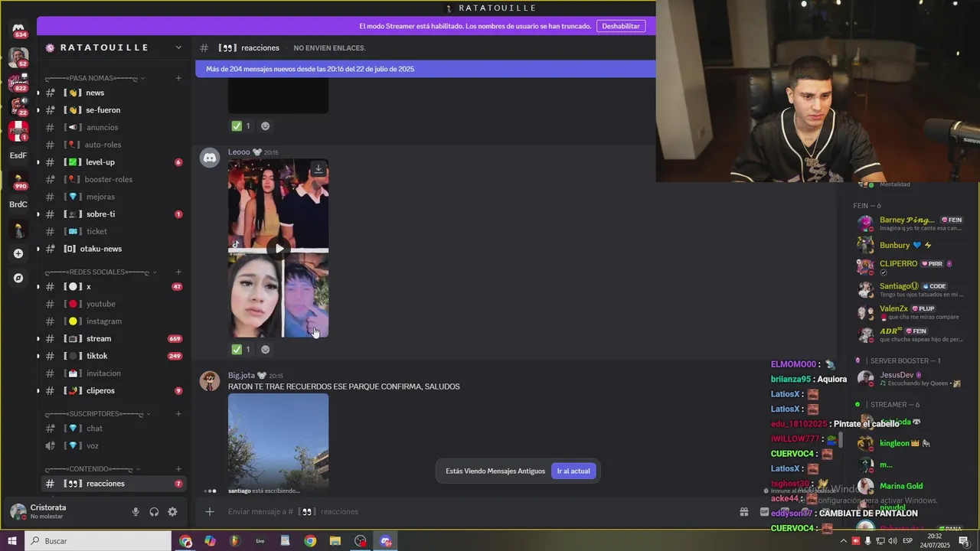Play the Leooo TikTok video
The width and height of the screenshot is (980, 551).
[x=279, y=248]
